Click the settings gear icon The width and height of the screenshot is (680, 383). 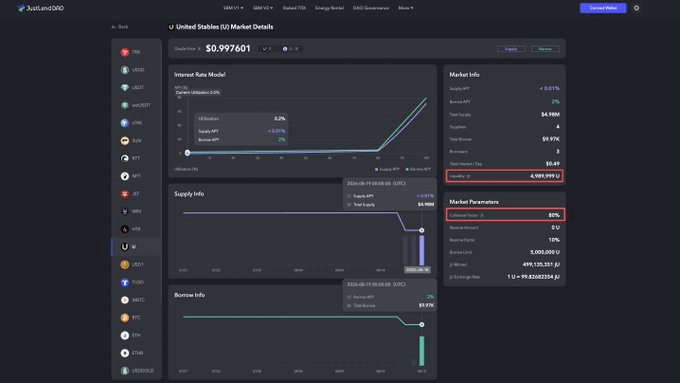(636, 8)
